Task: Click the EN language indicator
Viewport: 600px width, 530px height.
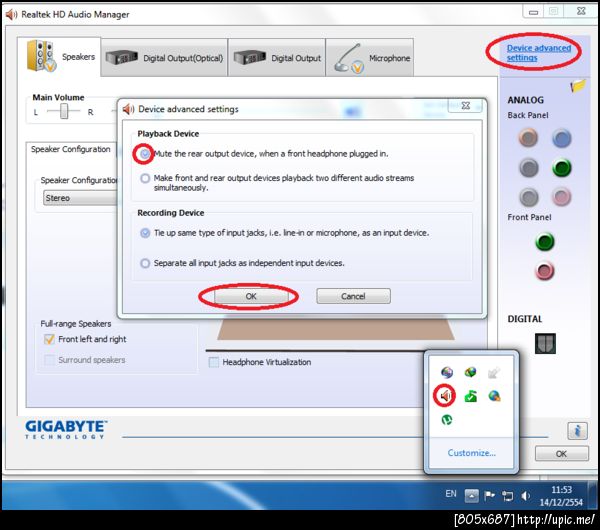Action: pyautogui.click(x=451, y=494)
